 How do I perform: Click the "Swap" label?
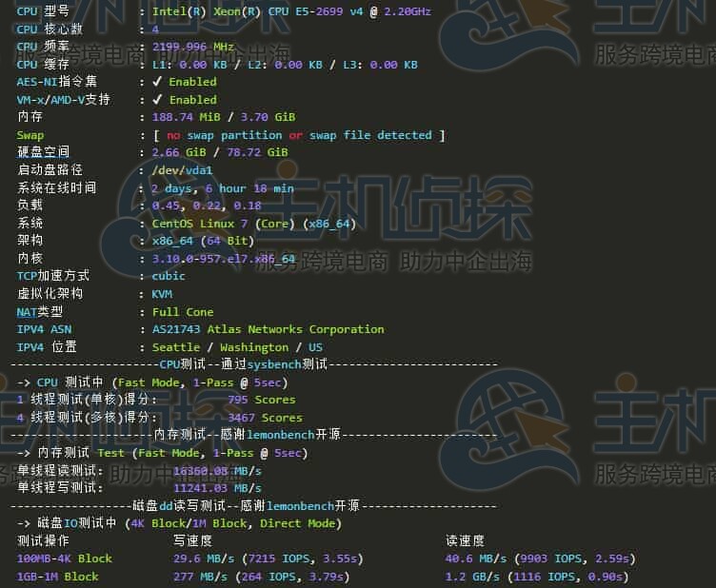pos(30,135)
